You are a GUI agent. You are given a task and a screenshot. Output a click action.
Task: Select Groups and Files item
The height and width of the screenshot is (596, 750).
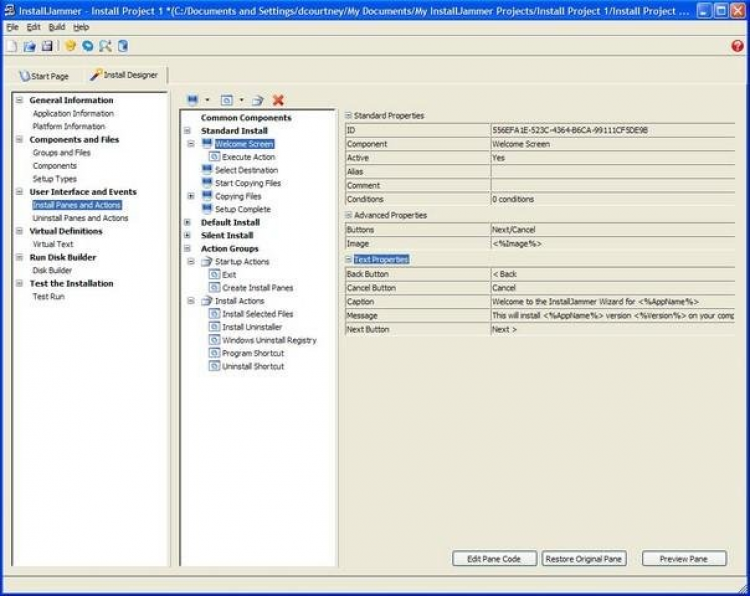pyautogui.click(x=62, y=153)
